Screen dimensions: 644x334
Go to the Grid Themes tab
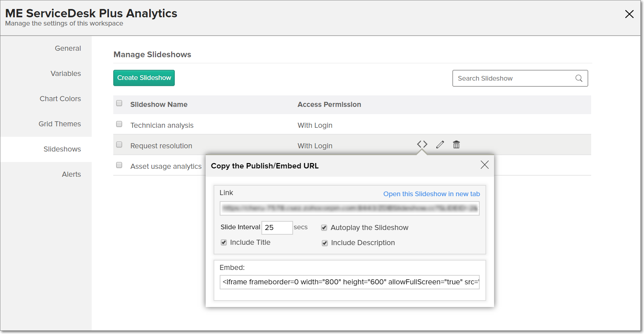60,124
